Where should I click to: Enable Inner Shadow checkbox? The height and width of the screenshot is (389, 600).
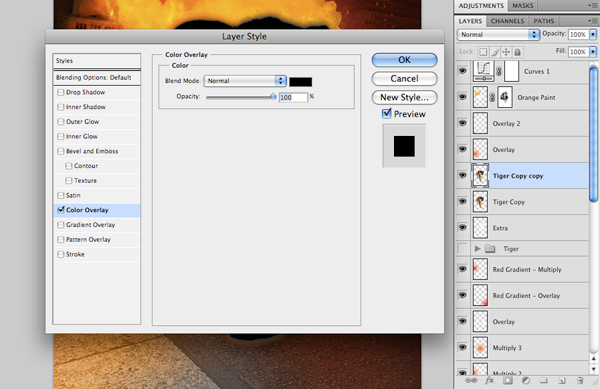60,107
